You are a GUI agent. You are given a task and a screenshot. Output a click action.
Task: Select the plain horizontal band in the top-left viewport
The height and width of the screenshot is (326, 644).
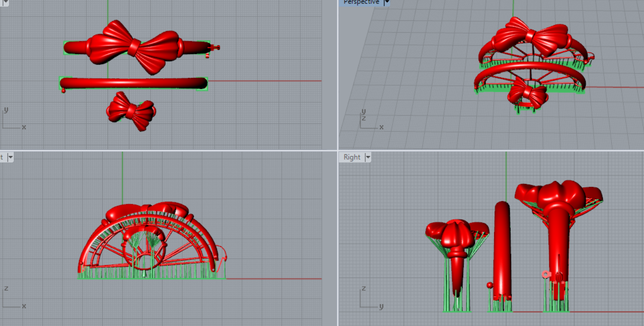(x=134, y=83)
